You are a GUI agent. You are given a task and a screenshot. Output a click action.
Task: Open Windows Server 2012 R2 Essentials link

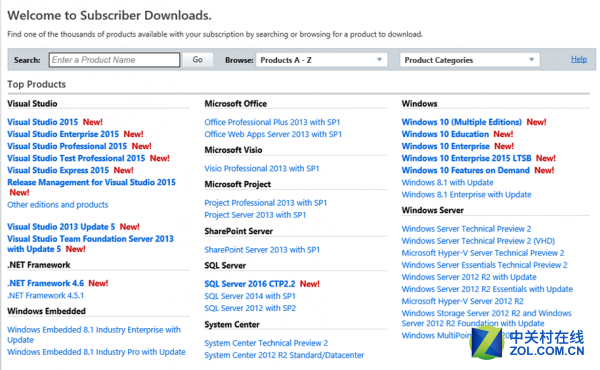(x=487, y=289)
